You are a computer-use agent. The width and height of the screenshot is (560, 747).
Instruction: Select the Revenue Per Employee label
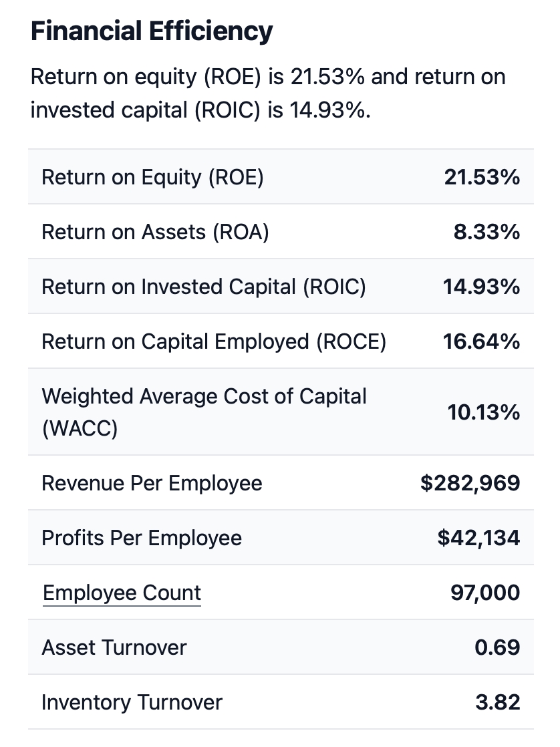tap(152, 483)
